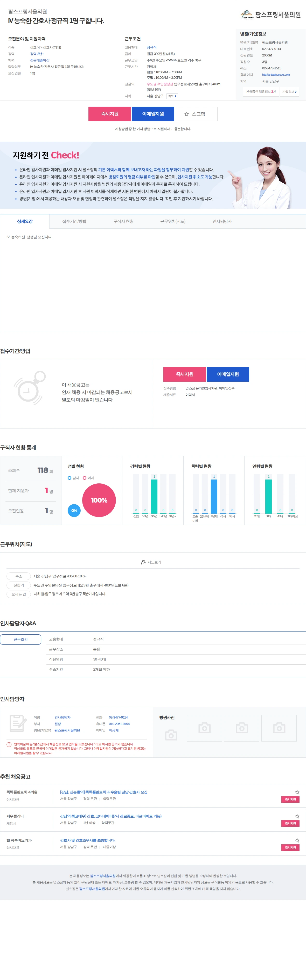This screenshot has height=980, width=306.
Task: Click 진행중인 채용정보 3건 button
Action: (x=261, y=92)
